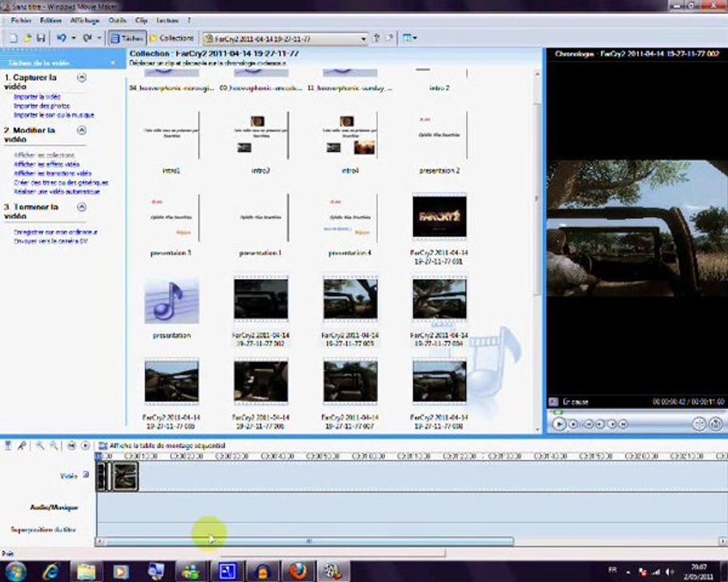Save the project with the floppy icon
The image size is (728, 582).
pyautogui.click(x=41, y=38)
